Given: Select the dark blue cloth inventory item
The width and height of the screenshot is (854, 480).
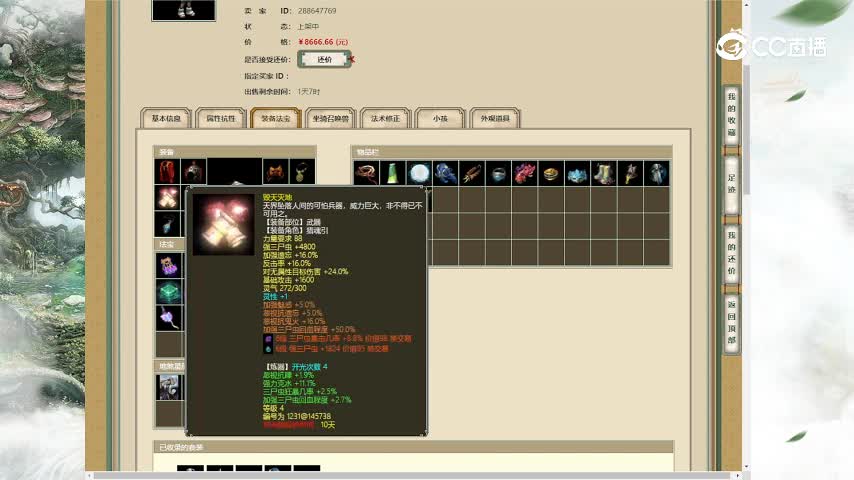Looking at the screenshot, I should click(446, 173).
